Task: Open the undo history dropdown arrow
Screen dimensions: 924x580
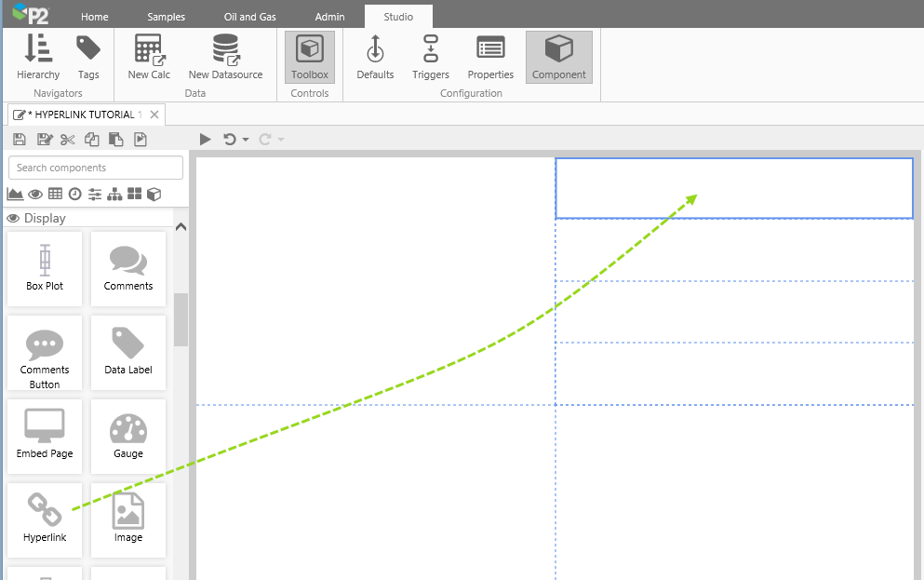Action: tap(246, 140)
